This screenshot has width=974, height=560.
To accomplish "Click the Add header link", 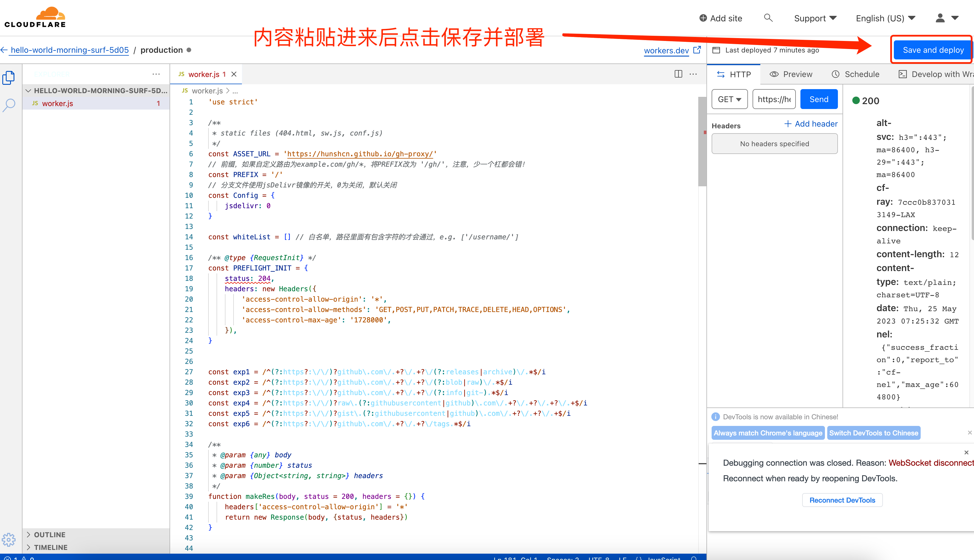I will 811,123.
